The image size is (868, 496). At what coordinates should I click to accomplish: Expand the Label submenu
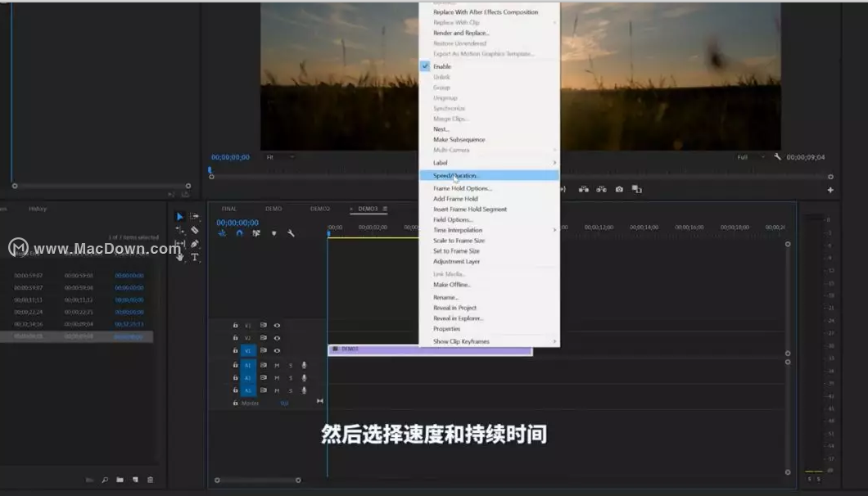click(490, 163)
